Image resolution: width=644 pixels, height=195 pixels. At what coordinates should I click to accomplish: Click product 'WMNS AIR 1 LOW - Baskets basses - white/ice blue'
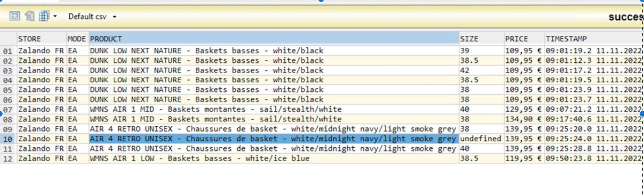[x=274, y=158]
